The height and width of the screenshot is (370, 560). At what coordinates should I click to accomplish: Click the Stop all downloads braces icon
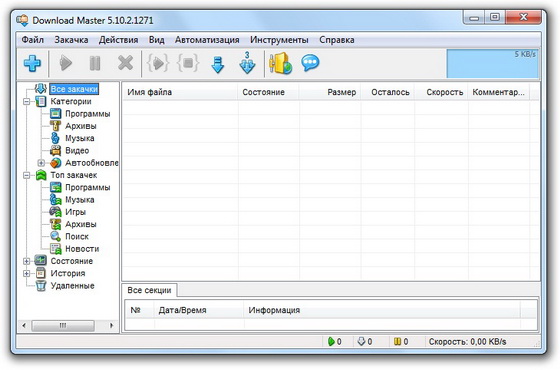pyautogui.click(x=188, y=63)
